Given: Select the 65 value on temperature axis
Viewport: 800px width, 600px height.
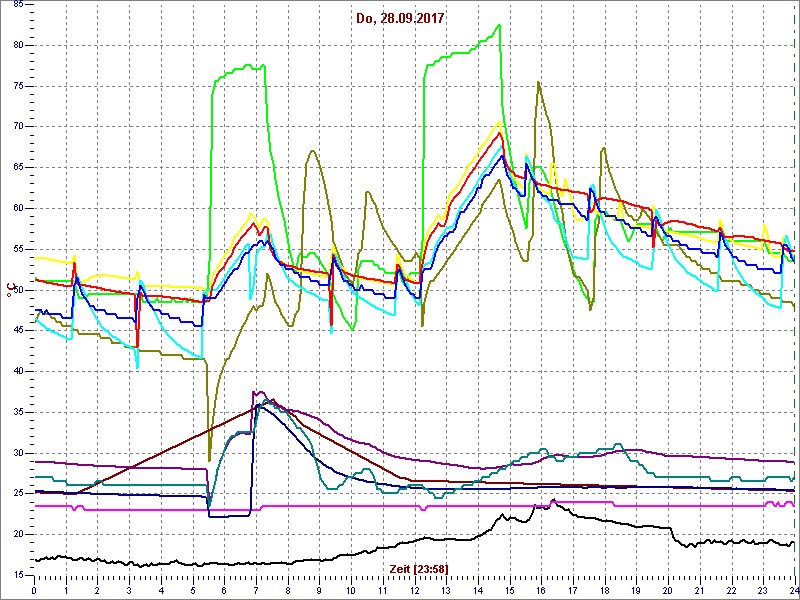Looking at the screenshot, I should click(17, 167).
